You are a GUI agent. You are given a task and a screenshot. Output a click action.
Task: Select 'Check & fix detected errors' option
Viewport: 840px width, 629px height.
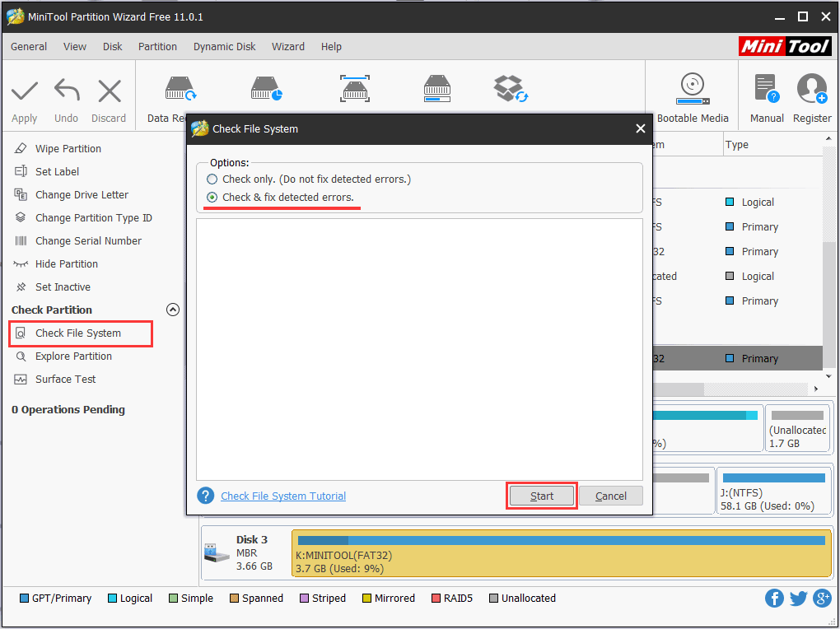pyautogui.click(x=212, y=197)
